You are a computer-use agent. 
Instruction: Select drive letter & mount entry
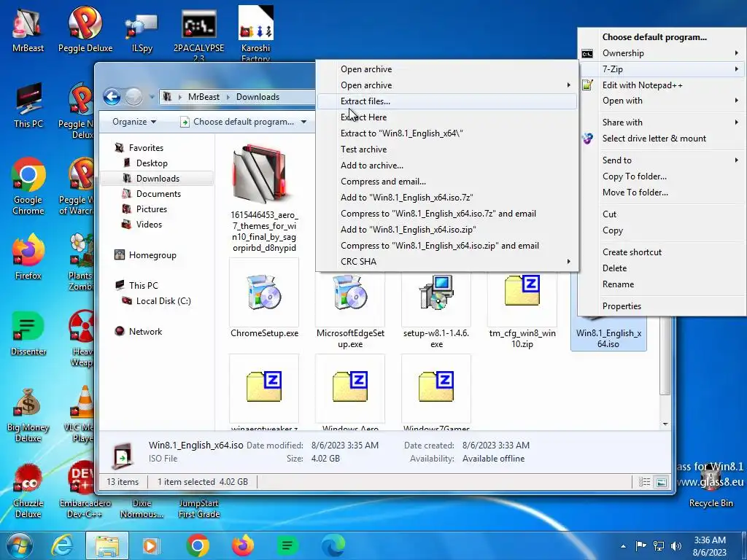662,139
